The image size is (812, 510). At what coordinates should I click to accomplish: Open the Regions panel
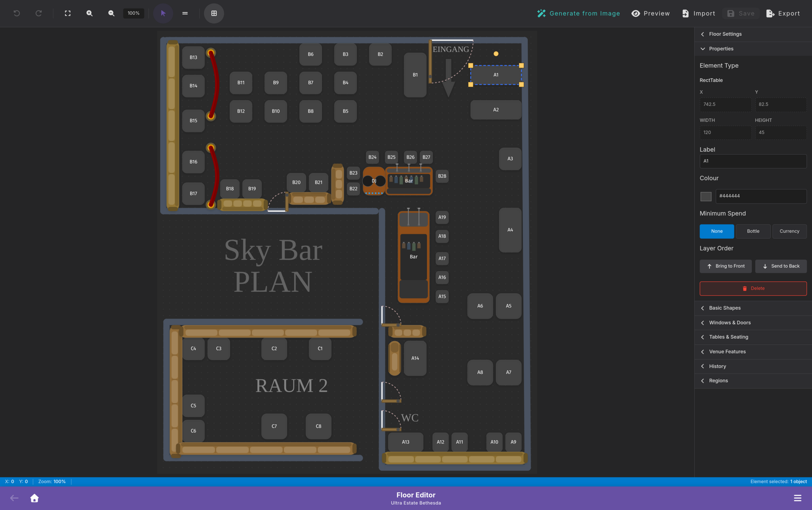click(x=753, y=381)
